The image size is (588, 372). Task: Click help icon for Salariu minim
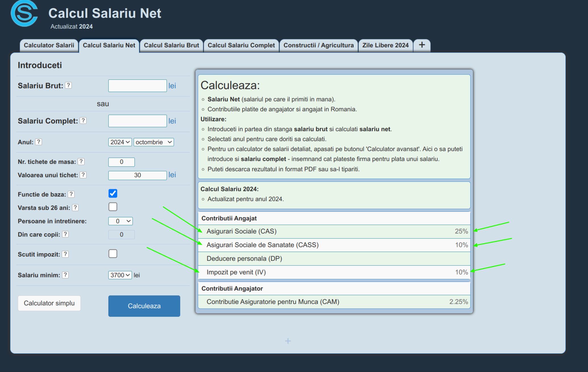coord(65,275)
